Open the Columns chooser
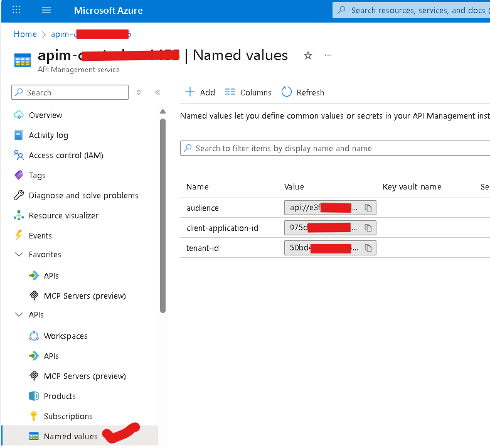 tap(248, 92)
